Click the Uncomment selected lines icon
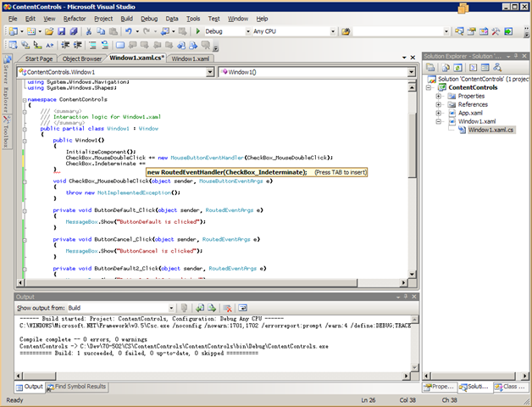This screenshot has width=532, height=407. [x=105, y=45]
